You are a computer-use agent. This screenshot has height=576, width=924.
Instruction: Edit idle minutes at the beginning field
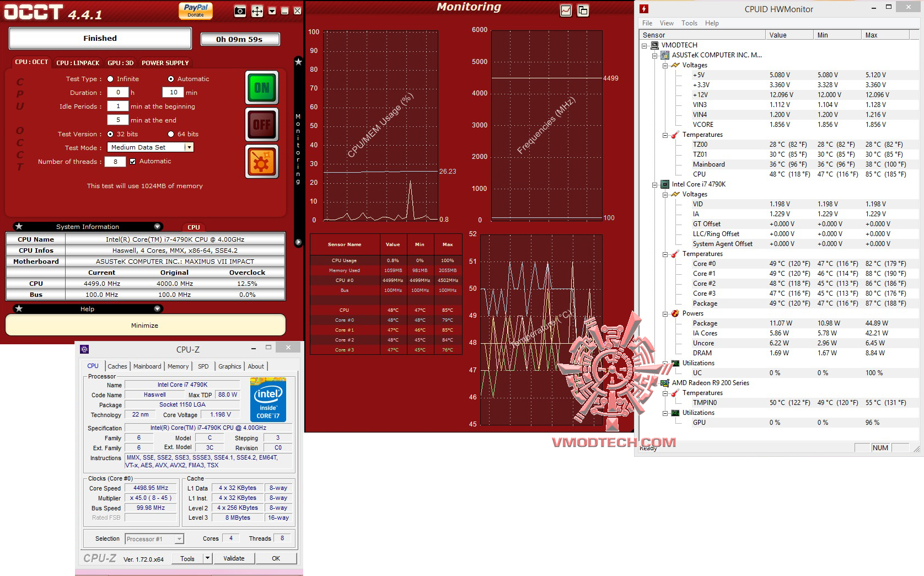[x=118, y=106]
